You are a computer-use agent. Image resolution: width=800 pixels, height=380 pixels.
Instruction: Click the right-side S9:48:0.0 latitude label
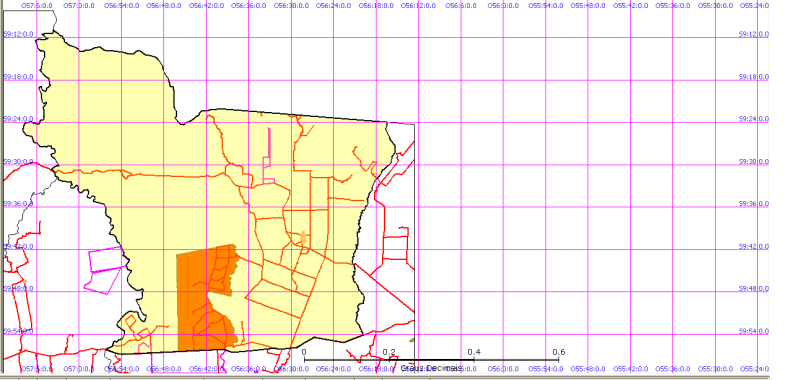point(754,289)
